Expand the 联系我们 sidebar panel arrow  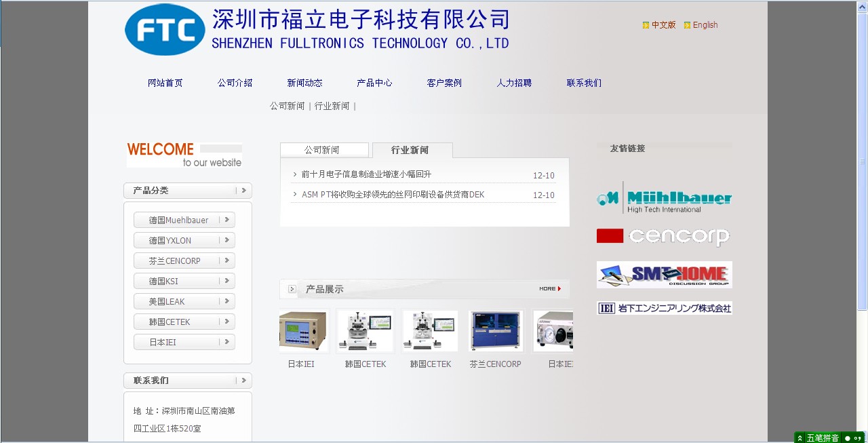[x=244, y=381]
